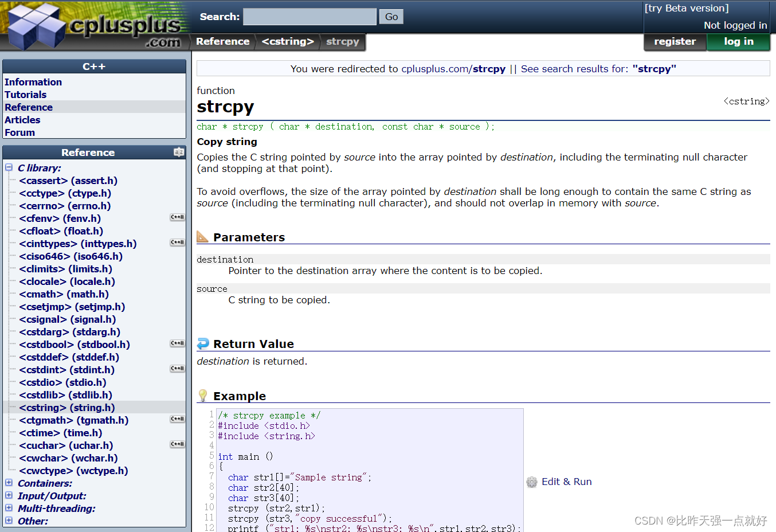Open Information in the C++ menu
Viewport: 776px width, 532px height.
pos(33,82)
